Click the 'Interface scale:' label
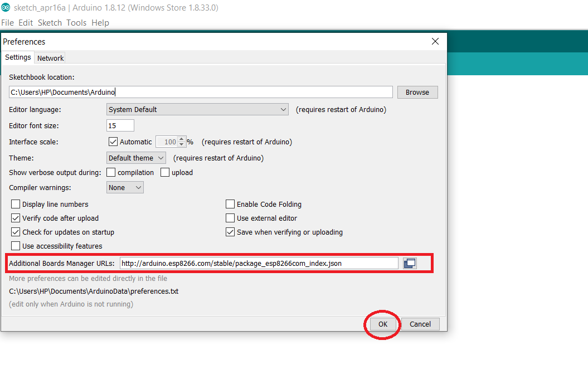Screen dimensions: 588x379 coord(34,142)
